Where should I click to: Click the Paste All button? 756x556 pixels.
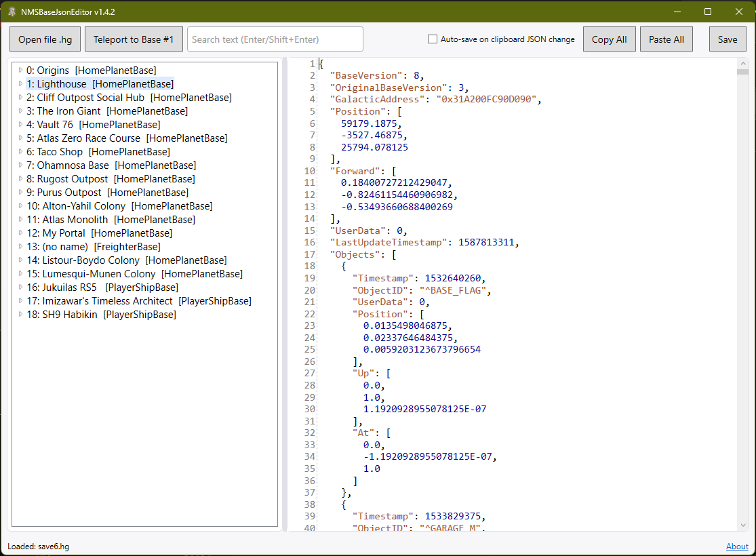pyautogui.click(x=666, y=39)
